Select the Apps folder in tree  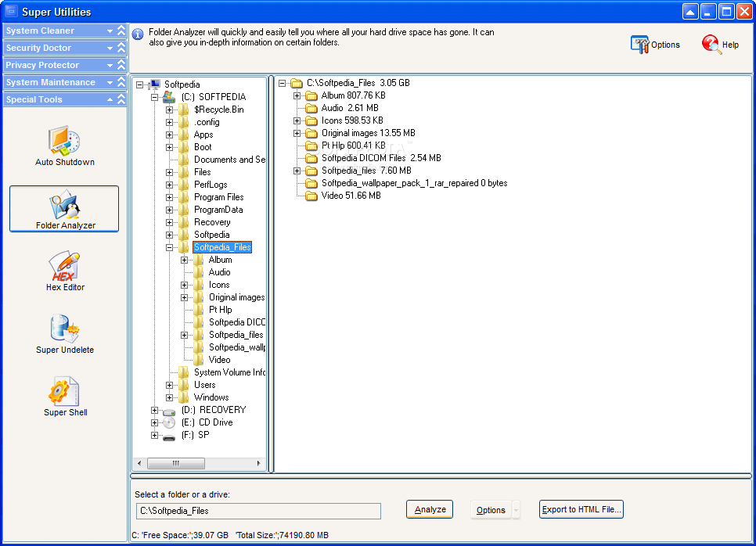click(203, 135)
